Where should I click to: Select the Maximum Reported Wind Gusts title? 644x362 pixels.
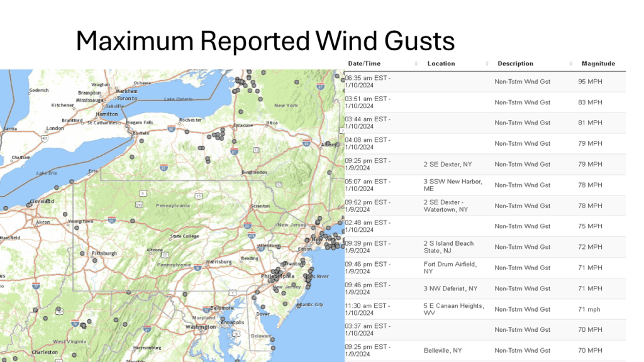[x=265, y=41]
